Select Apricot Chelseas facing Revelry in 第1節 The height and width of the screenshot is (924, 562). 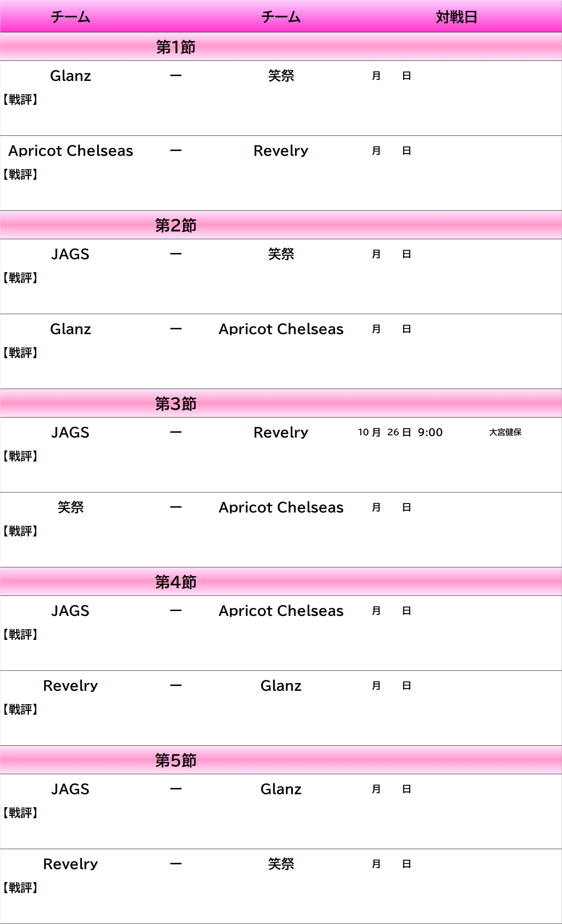coord(70,151)
